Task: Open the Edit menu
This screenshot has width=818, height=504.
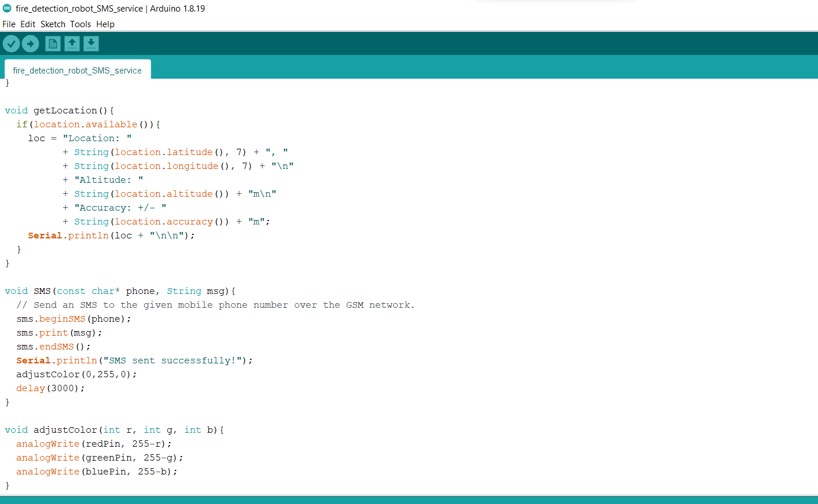Action: click(27, 24)
